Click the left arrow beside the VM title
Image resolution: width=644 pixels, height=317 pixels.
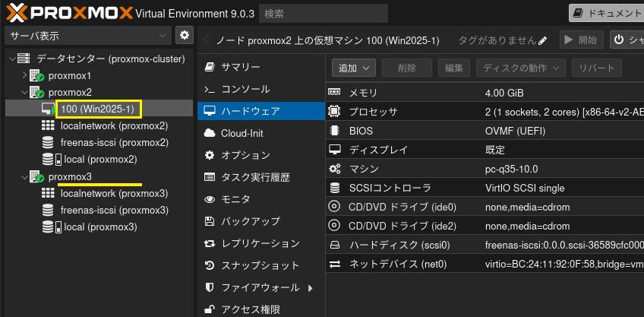(x=207, y=40)
